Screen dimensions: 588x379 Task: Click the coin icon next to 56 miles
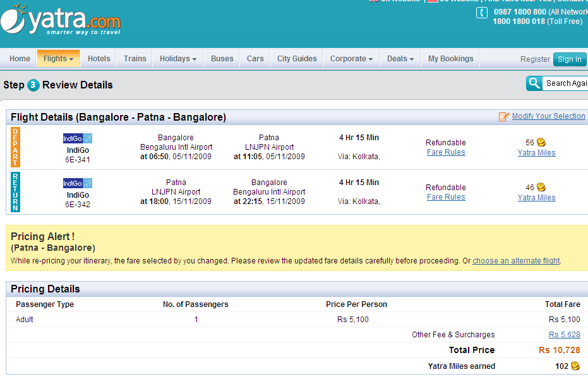(541, 143)
